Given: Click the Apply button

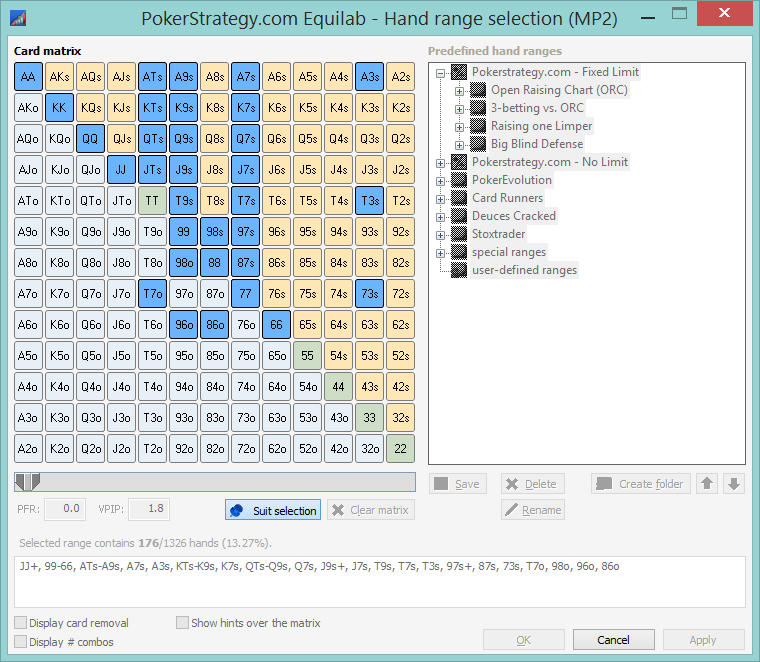Looking at the screenshot, I should [703, 640].
